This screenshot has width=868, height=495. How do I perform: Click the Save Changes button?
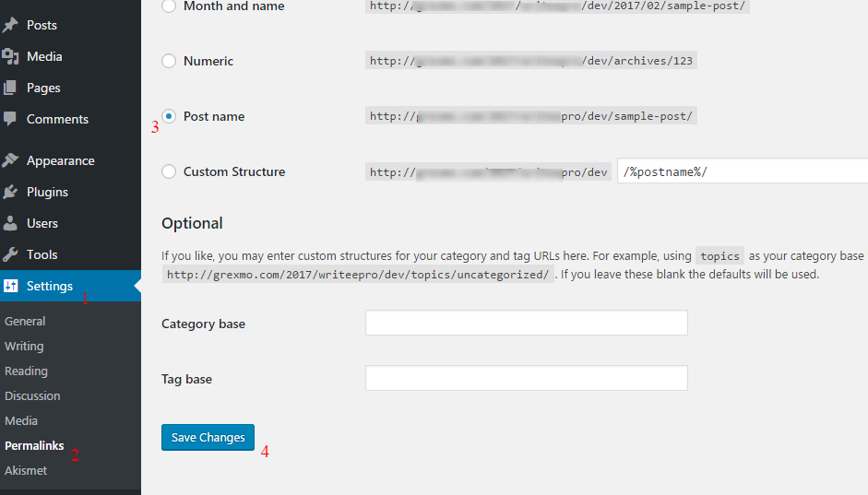click(x=208, y=438)
